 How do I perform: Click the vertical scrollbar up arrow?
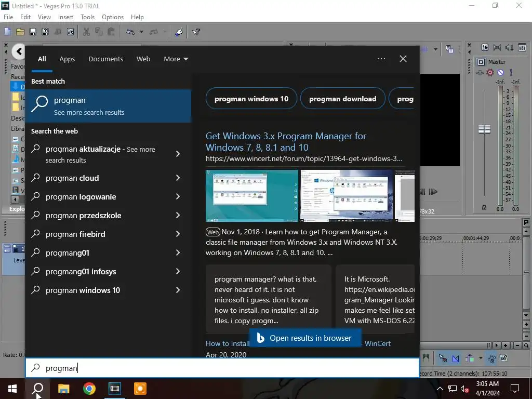(526, 231)
